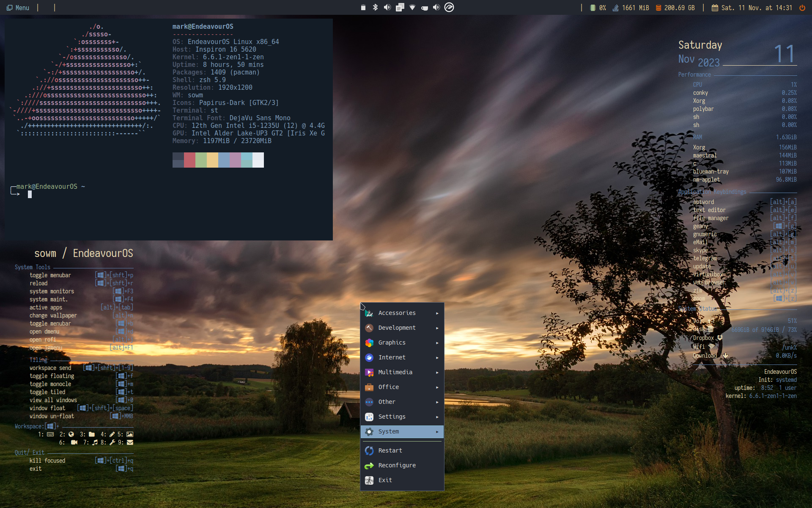The width and height of the screenshot is (812, 508).
Task: Open the Wi-Fi network applet
Action: pos(412,7)
